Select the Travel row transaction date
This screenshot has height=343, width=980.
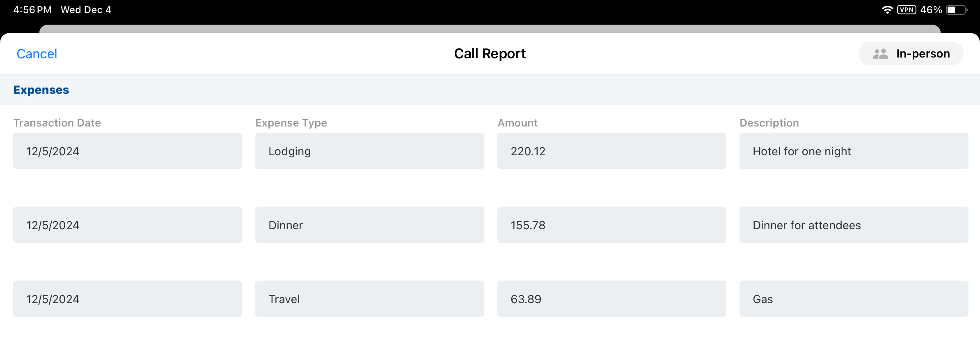(127, 299)
